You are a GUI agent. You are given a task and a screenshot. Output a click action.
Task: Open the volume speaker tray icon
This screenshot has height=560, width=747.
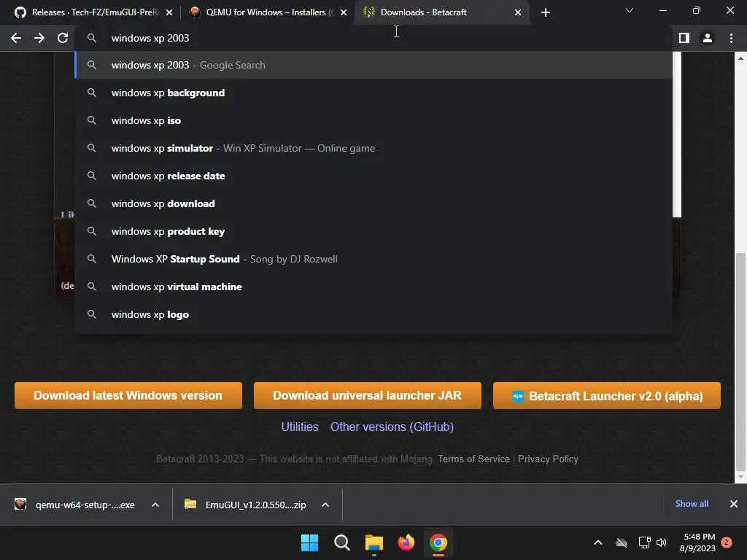[661, 542]
